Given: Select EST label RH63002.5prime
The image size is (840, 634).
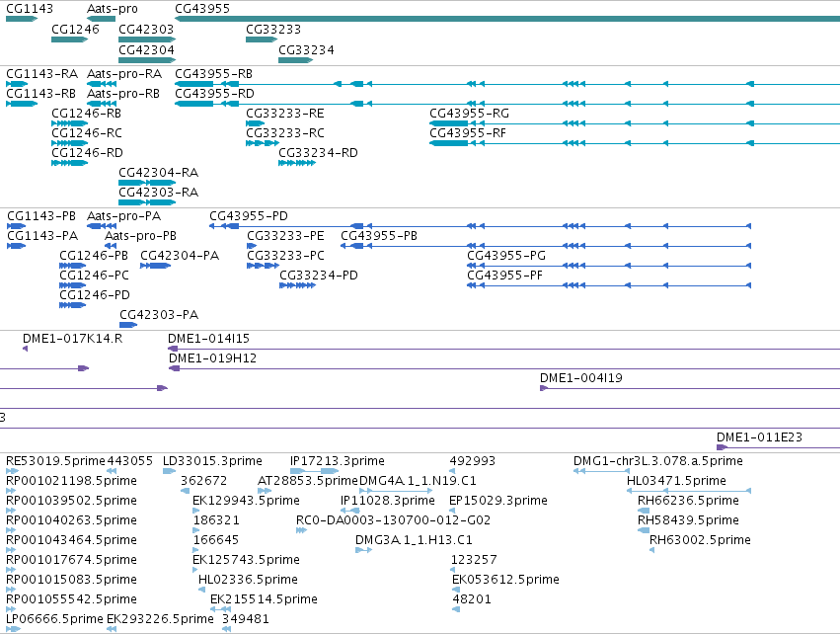Looking at the screenshot, I should pyautogui.click(x=700, y=540).
